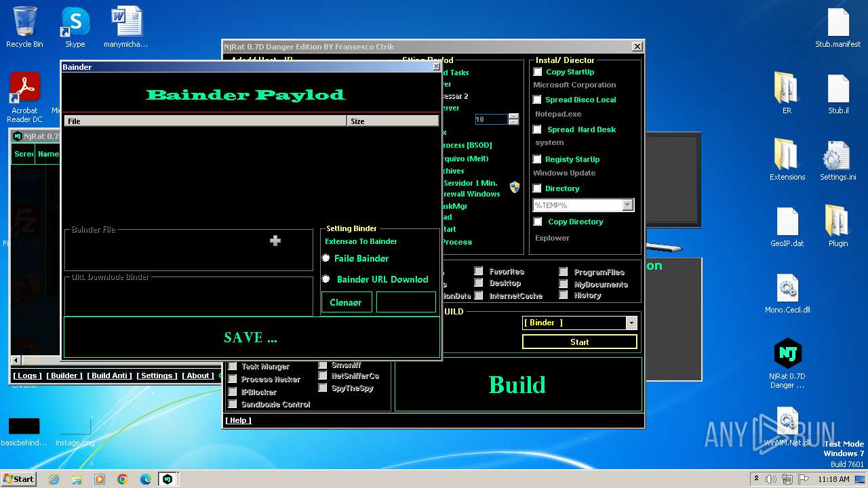Select the Stub.il file icon
Screen dimensions: 868x488
coord(838,92)
